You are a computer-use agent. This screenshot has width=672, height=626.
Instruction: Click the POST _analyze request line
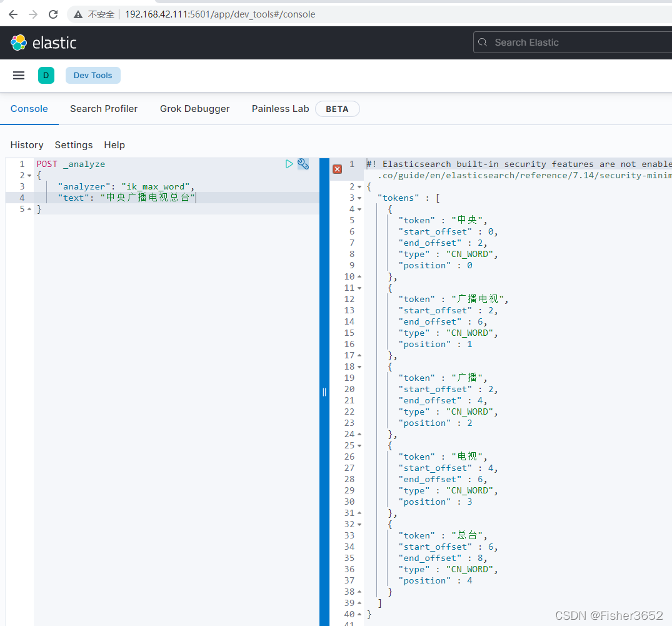(x=71, y=164)
